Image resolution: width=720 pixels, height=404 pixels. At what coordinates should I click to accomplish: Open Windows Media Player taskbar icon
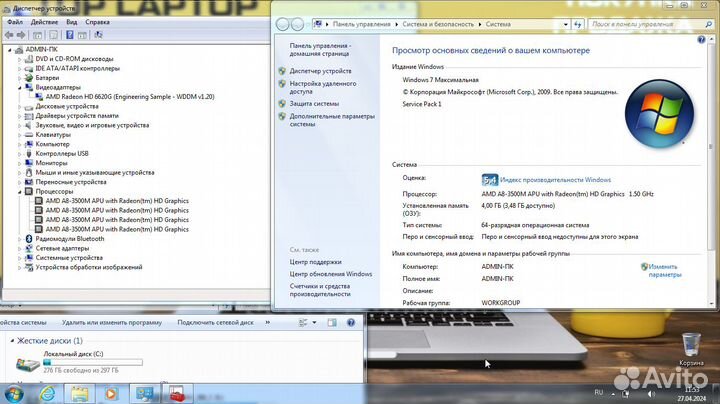(x=111, y=394)
